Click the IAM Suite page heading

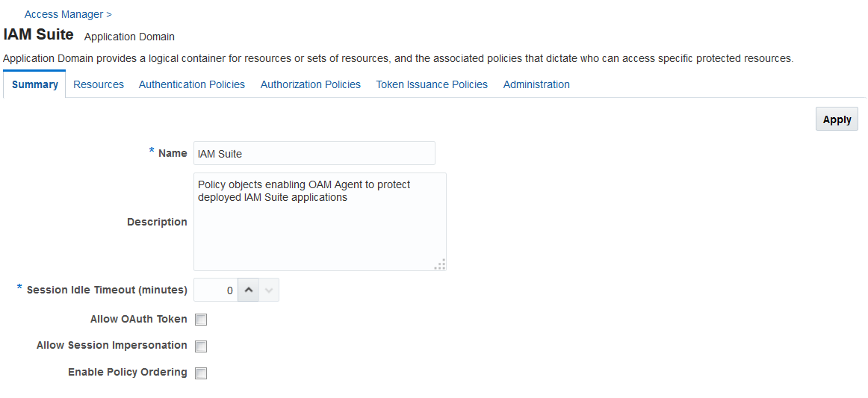(x=39, y=34)
